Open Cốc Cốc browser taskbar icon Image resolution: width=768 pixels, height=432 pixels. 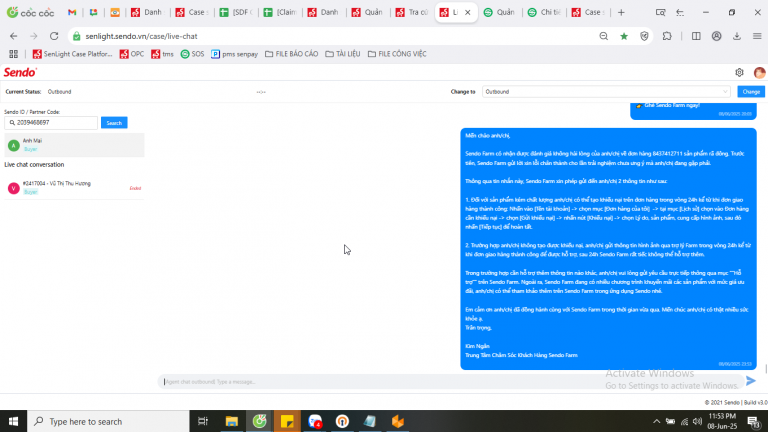click(x=260, y=421)
